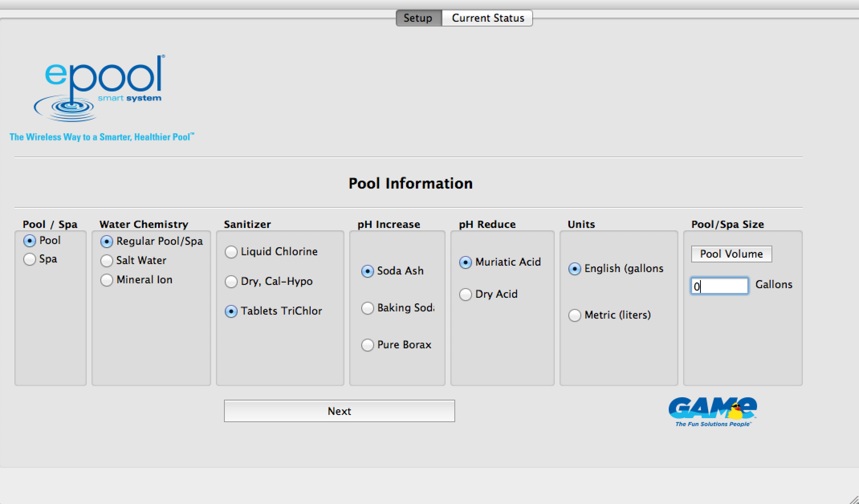The width and height of the screenshot is (859, 504).
Task: Click the Pool Volume button
Action: pos(731,254)
